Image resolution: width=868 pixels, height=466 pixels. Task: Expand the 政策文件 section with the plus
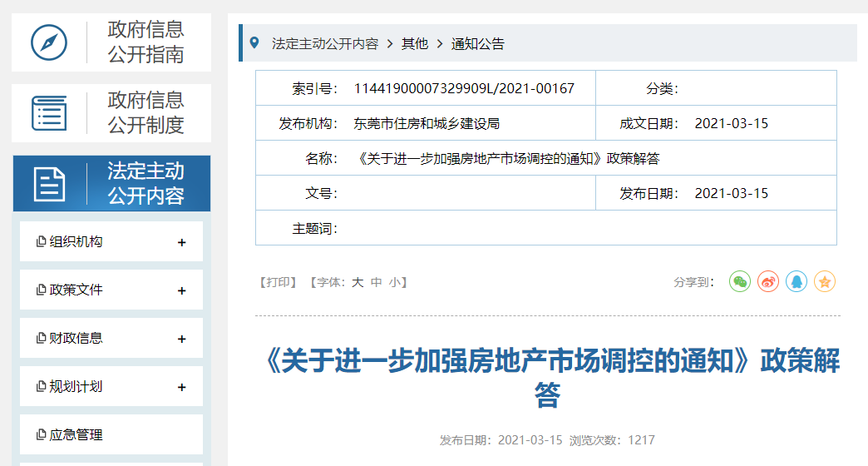pos(181,290)
